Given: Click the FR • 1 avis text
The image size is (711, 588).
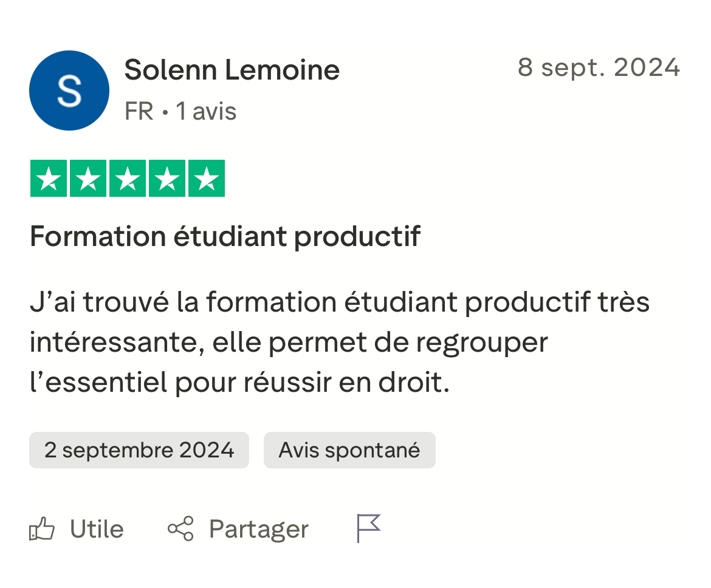Looking at the screenshot, I should pos(180,111).
